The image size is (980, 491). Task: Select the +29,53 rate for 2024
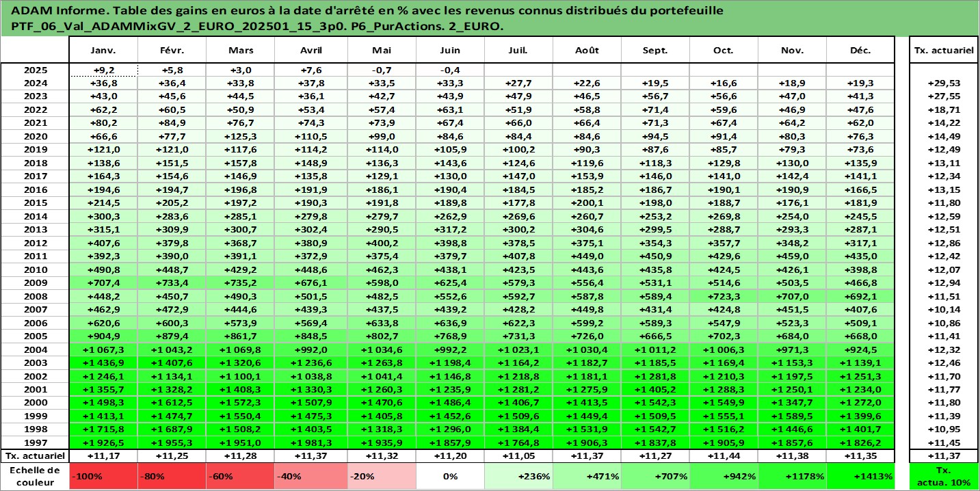(944, 83)
